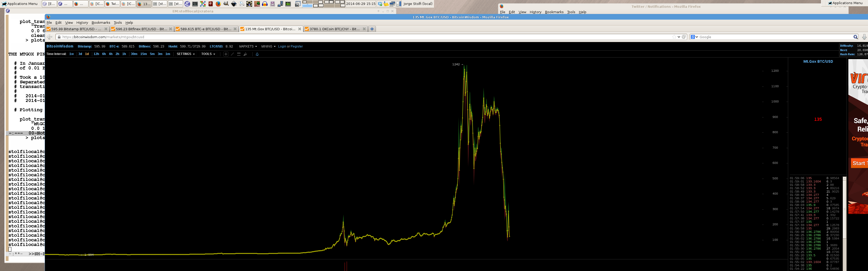This screenshot has width=868, height=271.
Task: Switch chart interval to 1w
Action: pyautogui.click(x=72, y=54)
